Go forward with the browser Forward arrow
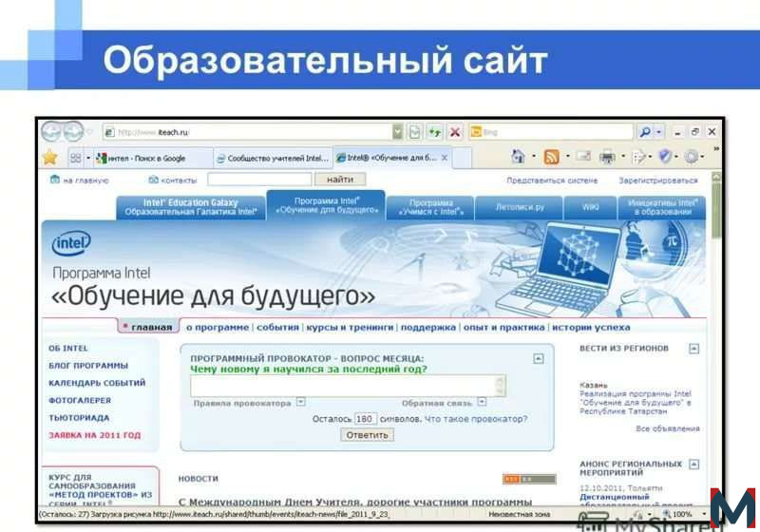 73,131
